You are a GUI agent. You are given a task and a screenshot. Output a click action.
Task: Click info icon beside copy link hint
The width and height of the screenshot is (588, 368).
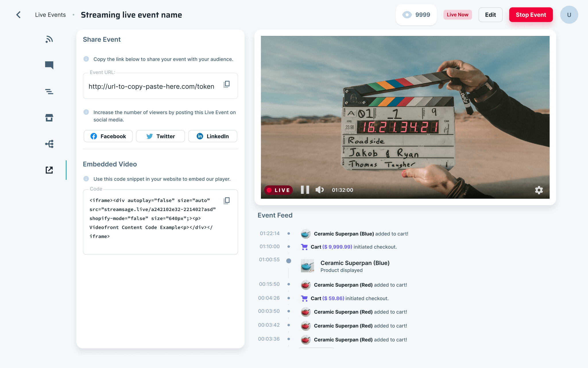click(x=86, y=59)
